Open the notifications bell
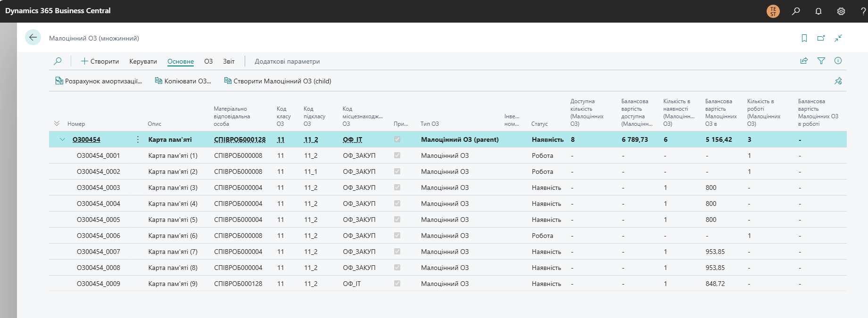 818,11
